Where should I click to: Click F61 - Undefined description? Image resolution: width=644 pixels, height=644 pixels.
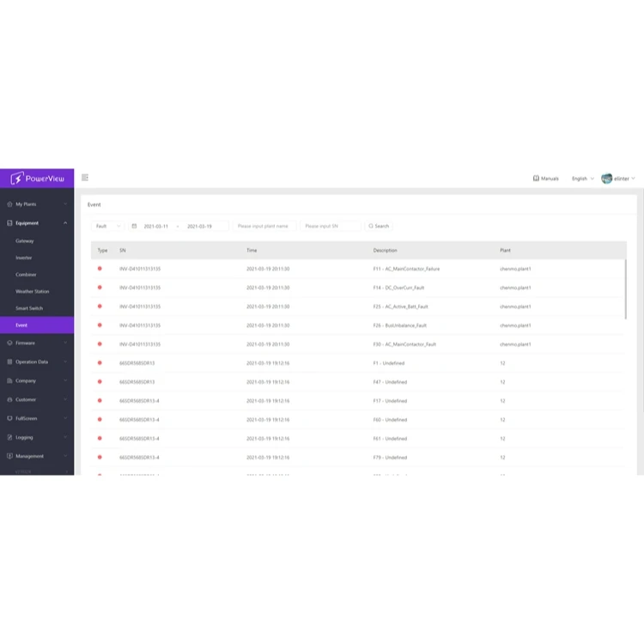click(x=390, y=439)
